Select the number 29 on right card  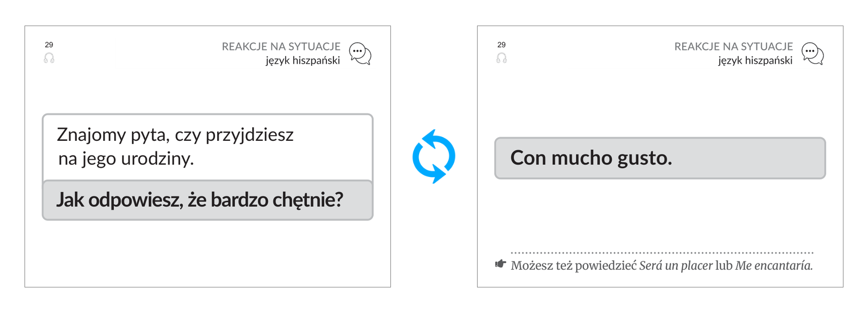tap(502, 45)
